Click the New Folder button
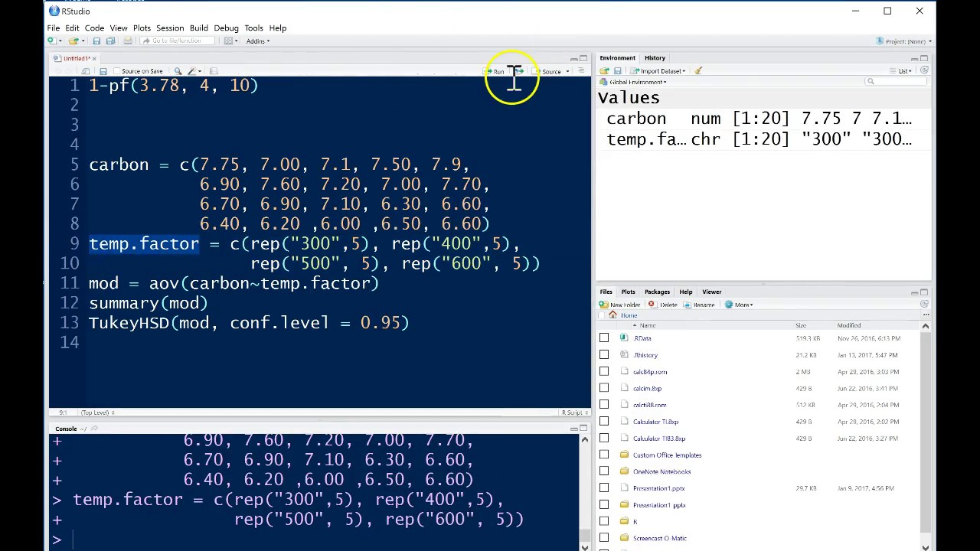The width and height of the screenshot is (980, 551). point(620,305)
